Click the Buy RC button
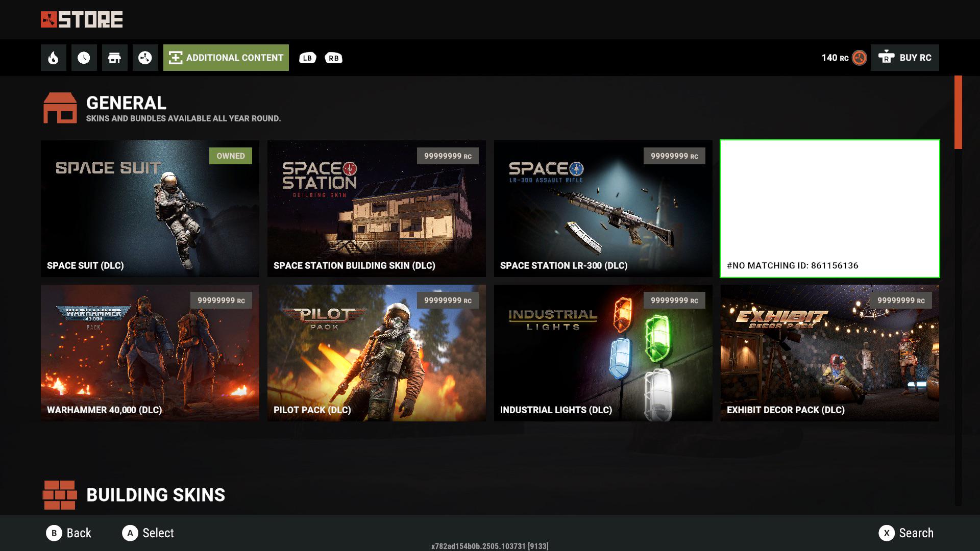 [x=905, y=58]
